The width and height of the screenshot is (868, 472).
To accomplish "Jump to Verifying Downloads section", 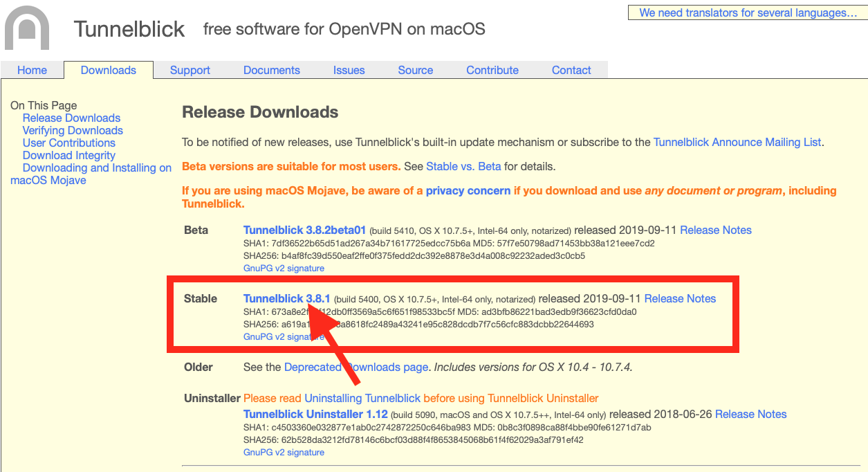I will [73, 130].
